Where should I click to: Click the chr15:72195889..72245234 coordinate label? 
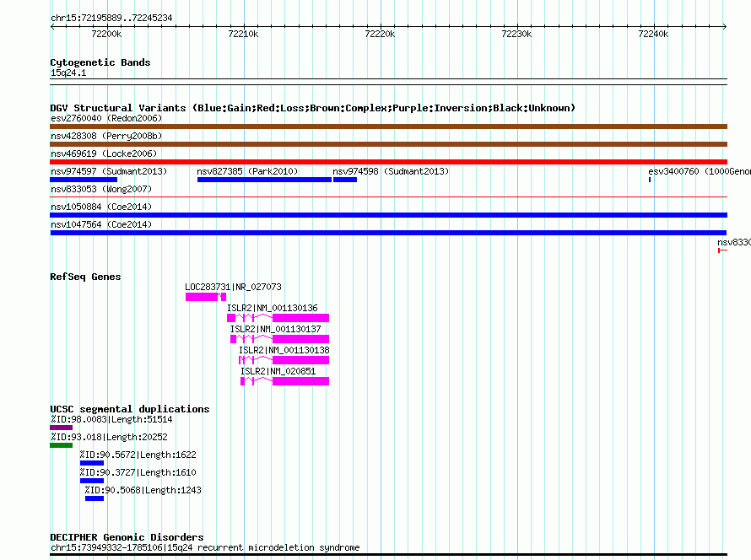(x=111, y=18)
